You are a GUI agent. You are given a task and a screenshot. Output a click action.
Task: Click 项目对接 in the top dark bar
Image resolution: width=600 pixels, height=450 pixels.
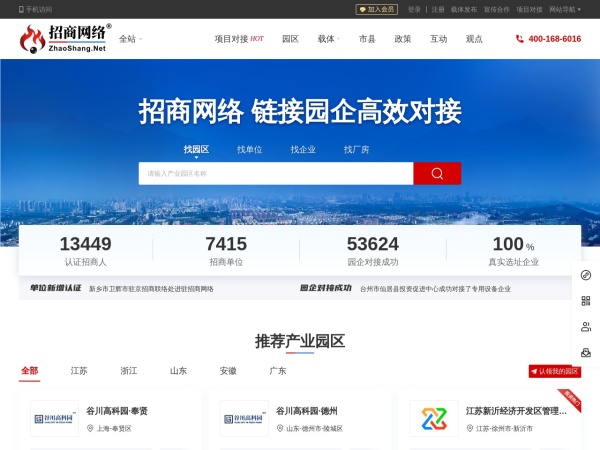530,9
